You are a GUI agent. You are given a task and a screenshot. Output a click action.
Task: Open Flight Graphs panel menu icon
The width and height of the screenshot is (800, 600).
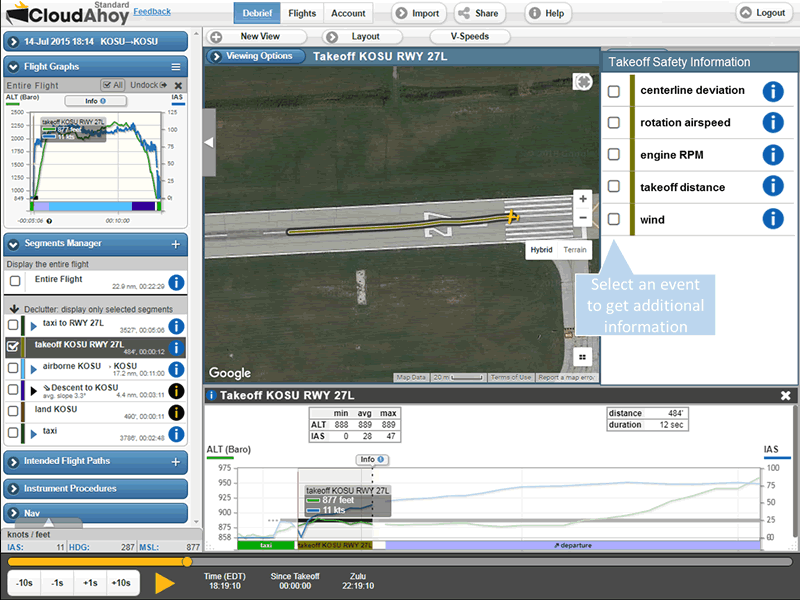(176, 67)
